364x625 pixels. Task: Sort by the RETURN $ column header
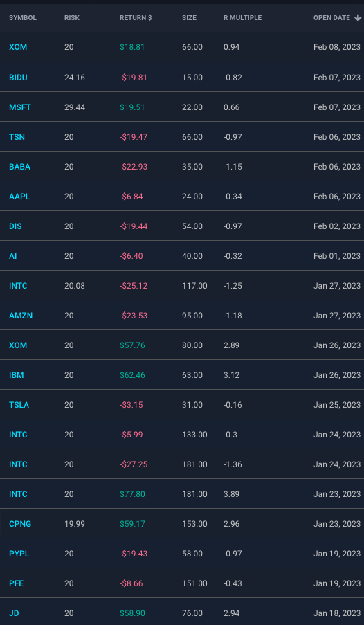point(136,18)
